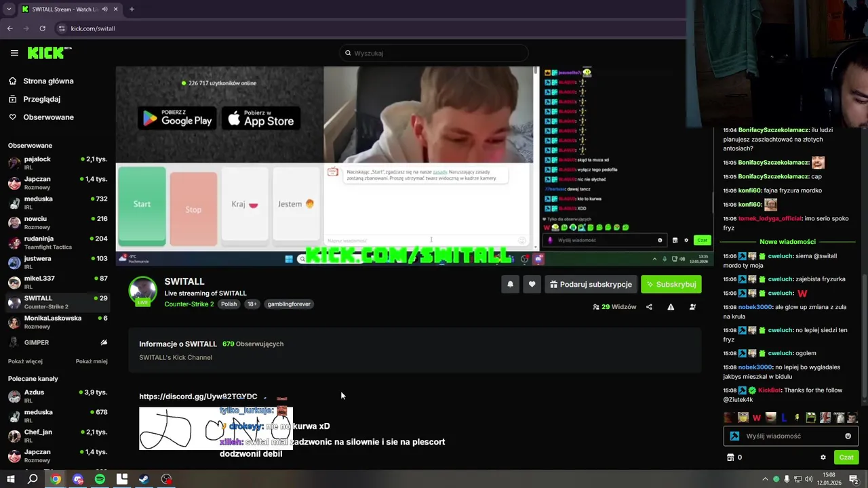Click cweluch username on ogolem message

pos(781,353)
